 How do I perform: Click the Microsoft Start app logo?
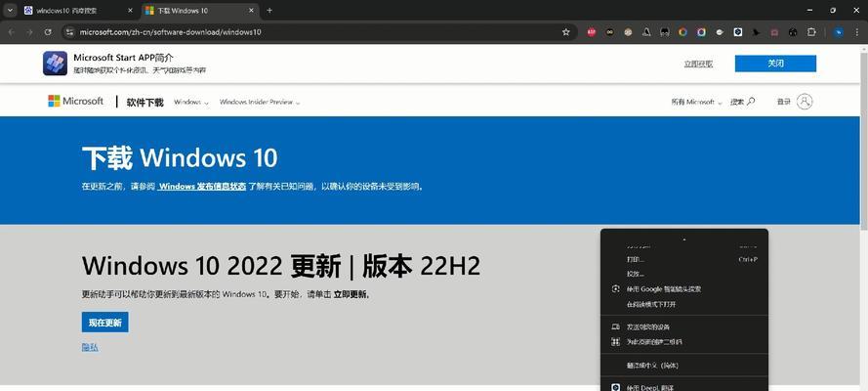point(55,64)
